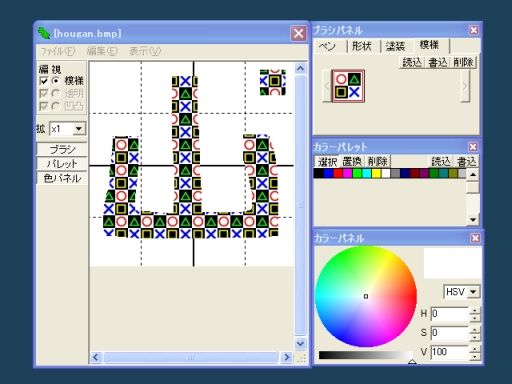The image size is (512, 384).
Task: Click the S value input field
Action: (x=450, y=333)
